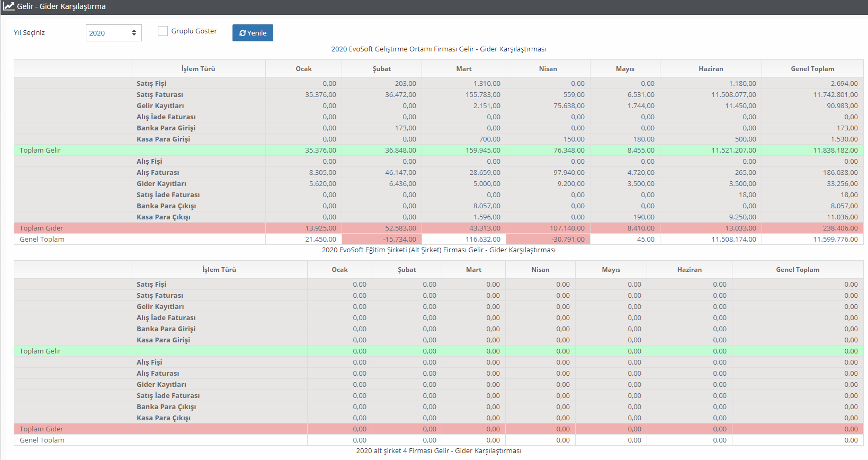The width and height of the screenshot is (868, 460).
Task: Click the Yıl Seçiniz label
Action: click(x=29, y=33)
